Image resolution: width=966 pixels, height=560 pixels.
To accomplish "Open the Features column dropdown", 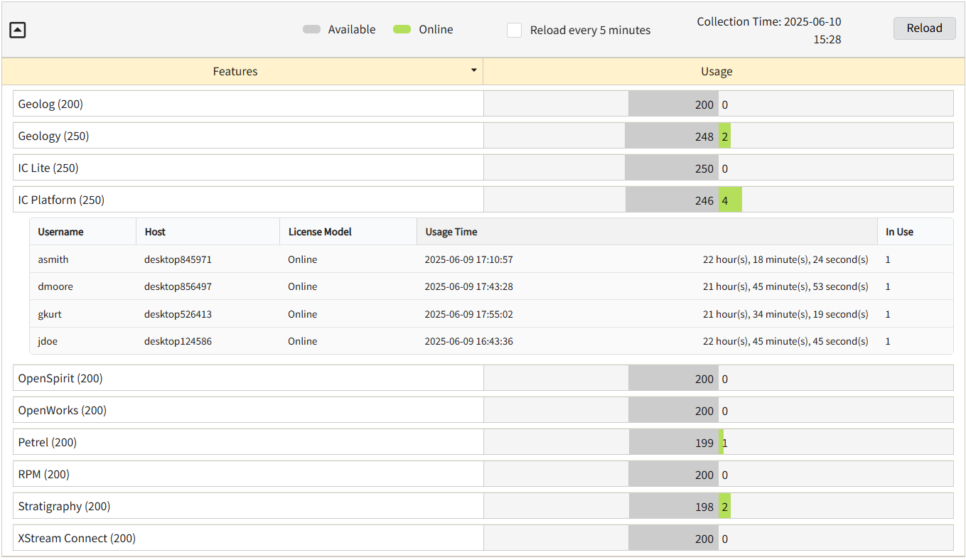I will (x=473, y=70).
